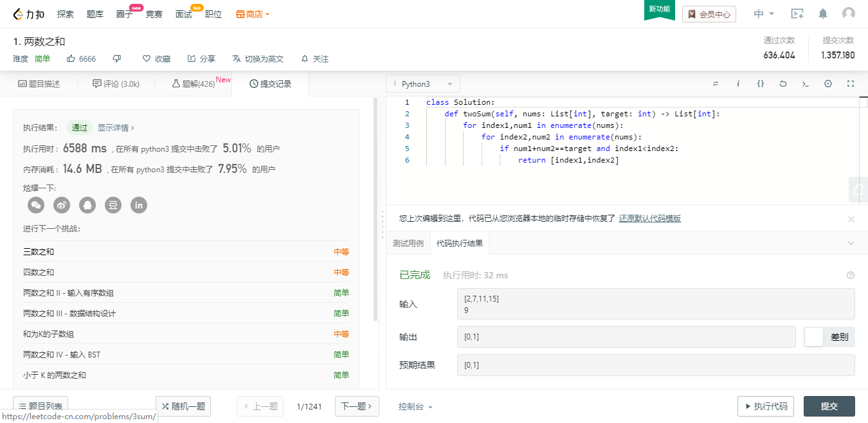
Task: Share result to Weibo
Action: (x=62, y=205)
